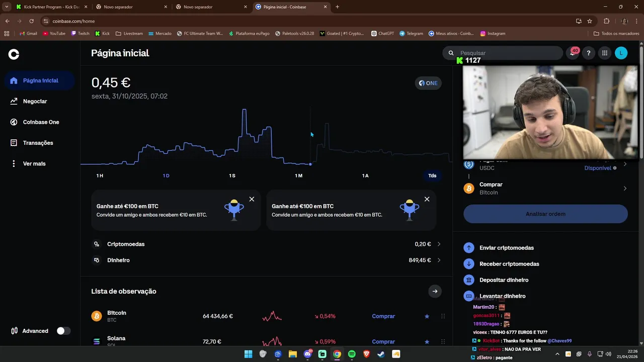
Task: Open the Dinheiro 849,45 € row
Action: (267, 260)
